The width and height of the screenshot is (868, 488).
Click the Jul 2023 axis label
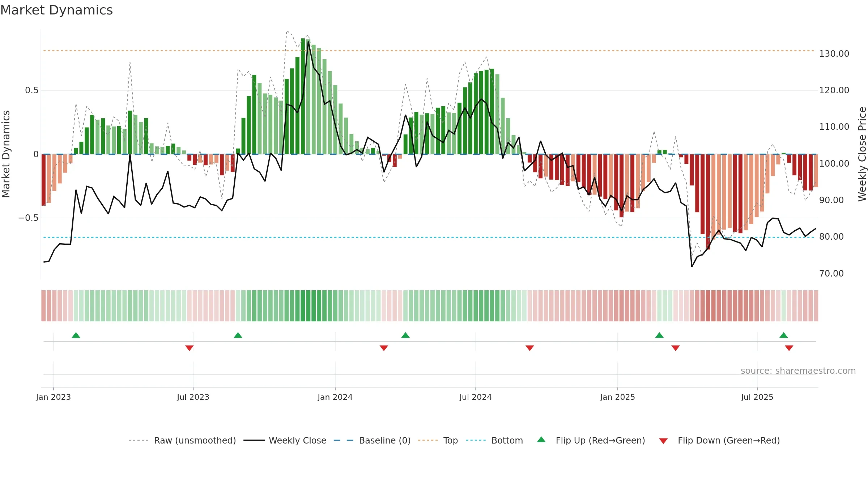coord(193,397)
